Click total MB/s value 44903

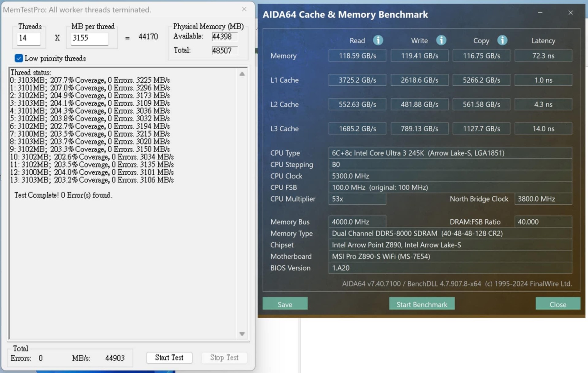(x=115, y=358)
